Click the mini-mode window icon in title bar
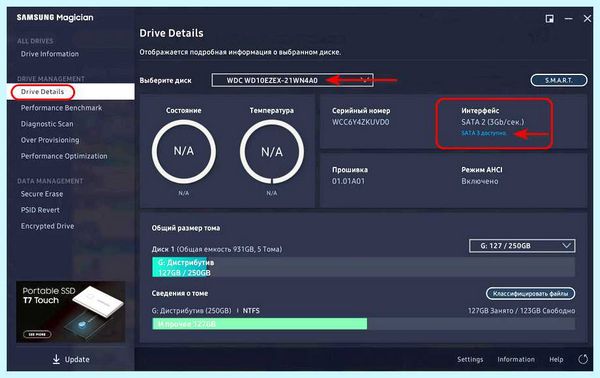Screen dimensions: 600x378 point(549,19)
